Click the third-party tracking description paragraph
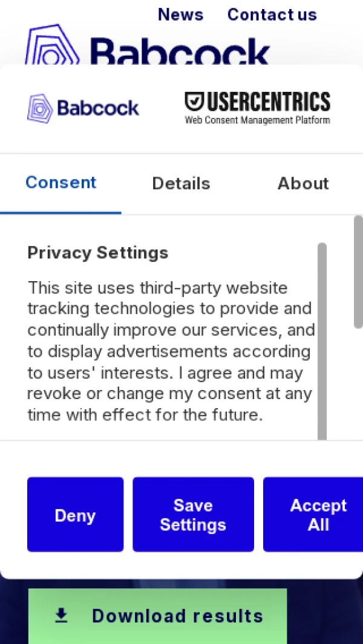The height and width of the screenshot is (644, 363). point(171,351)
